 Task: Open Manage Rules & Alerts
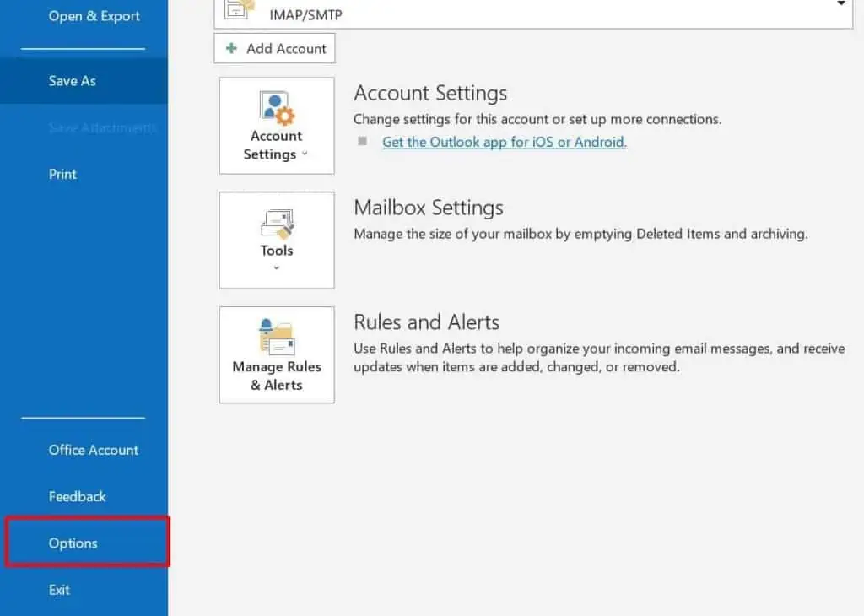(x=277, y=355)
